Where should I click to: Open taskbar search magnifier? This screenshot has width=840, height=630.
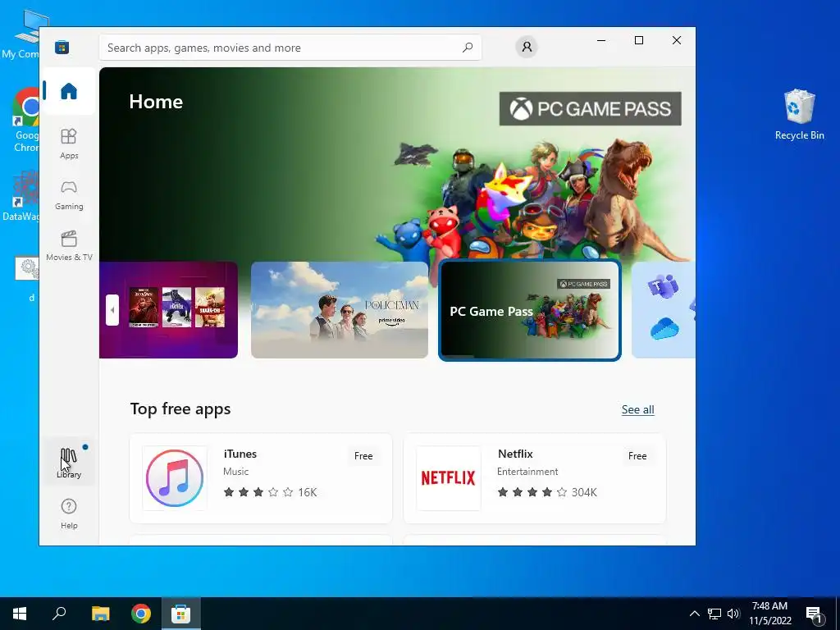tap(59, 614)
